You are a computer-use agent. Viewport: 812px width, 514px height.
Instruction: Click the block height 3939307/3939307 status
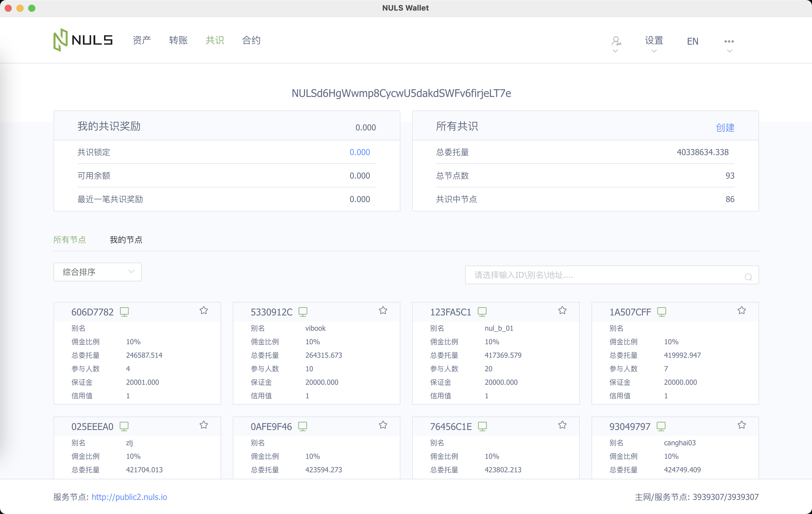pyautogui.click(x=725, y=497)
